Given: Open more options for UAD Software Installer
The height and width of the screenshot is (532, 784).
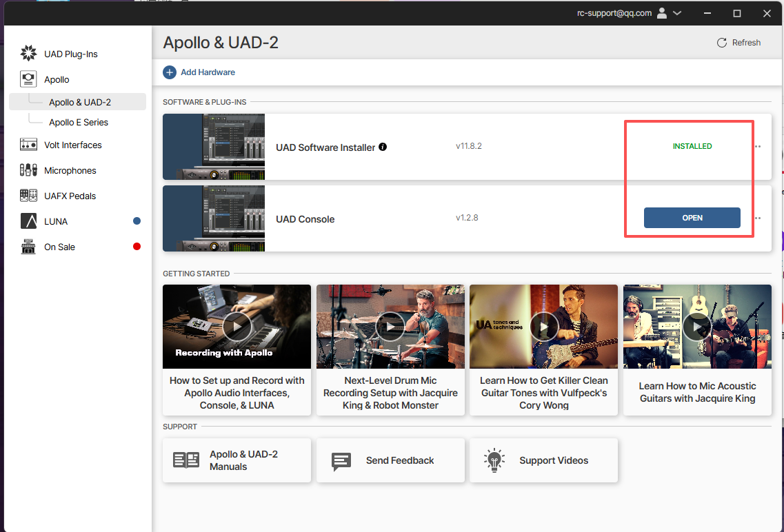Looking at the screenshot, I should pyautogui.click(x=758, y=147).
